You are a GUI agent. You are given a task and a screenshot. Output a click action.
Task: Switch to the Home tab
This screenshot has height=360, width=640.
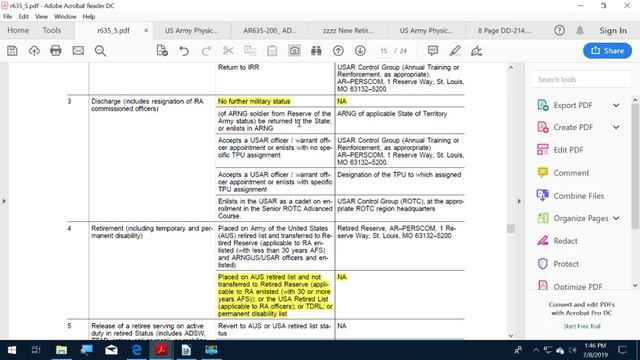point(18,31)
